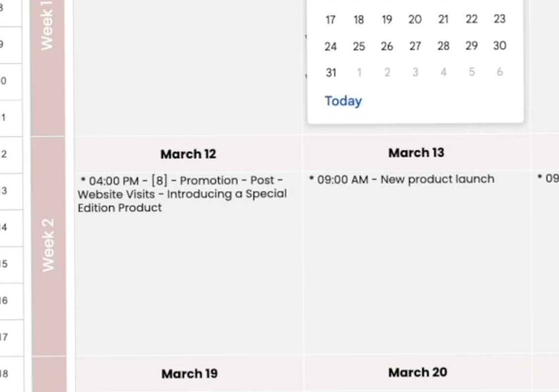
Task: Select day 26 in the date picker
Action: [x=387, y=46]
